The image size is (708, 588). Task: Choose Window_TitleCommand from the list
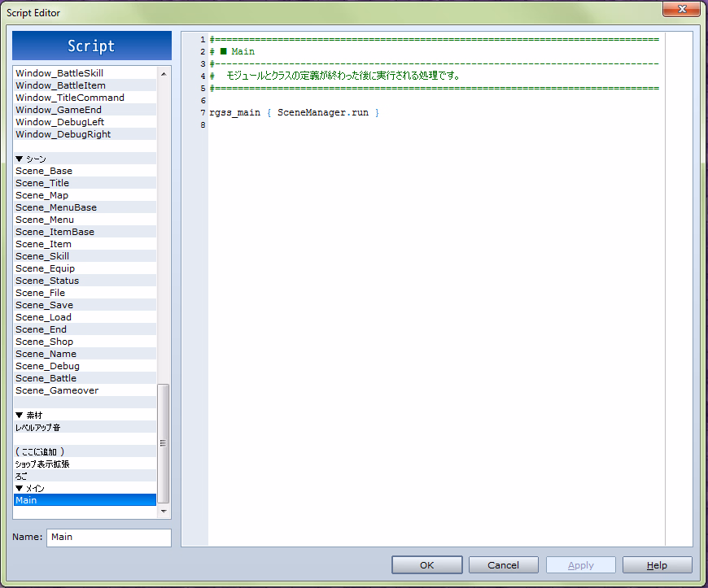coord(70,98)
